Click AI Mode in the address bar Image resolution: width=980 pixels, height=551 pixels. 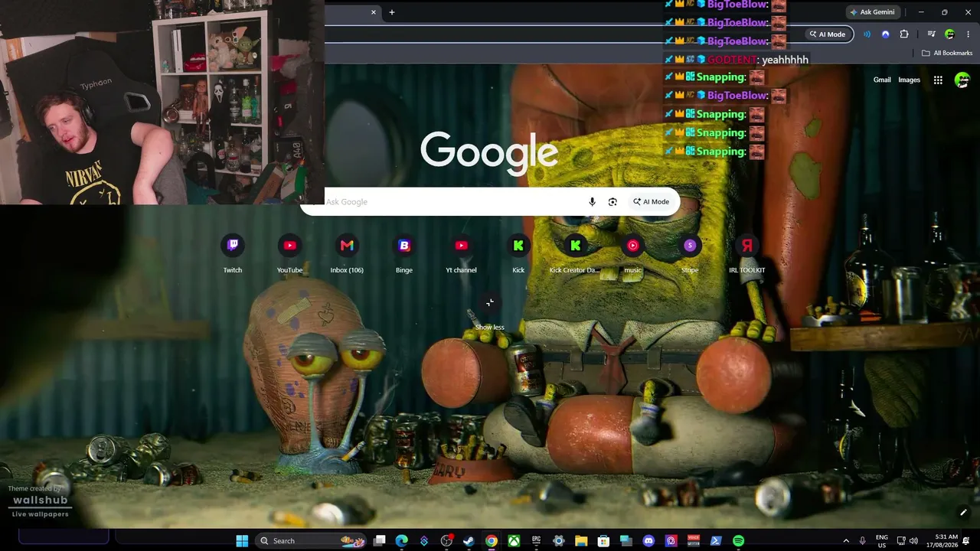click(828, 34)
